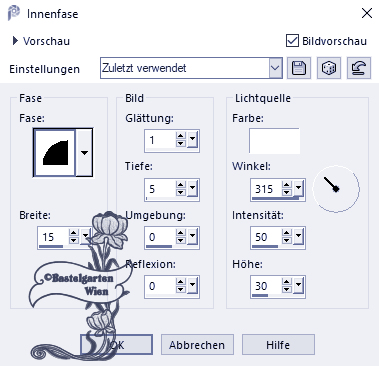Screen dimensions: 379x366
Task: Open the Umgebung slider popup arrow
Action: coord(193,237)
